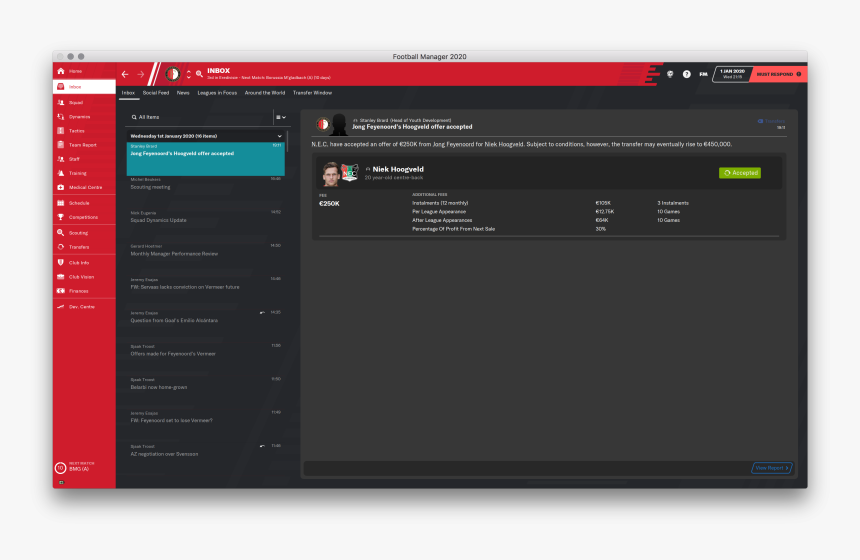Screen dimensions: 860x560
Task: Open the Squad screen from sidebar
Action: 84,103
